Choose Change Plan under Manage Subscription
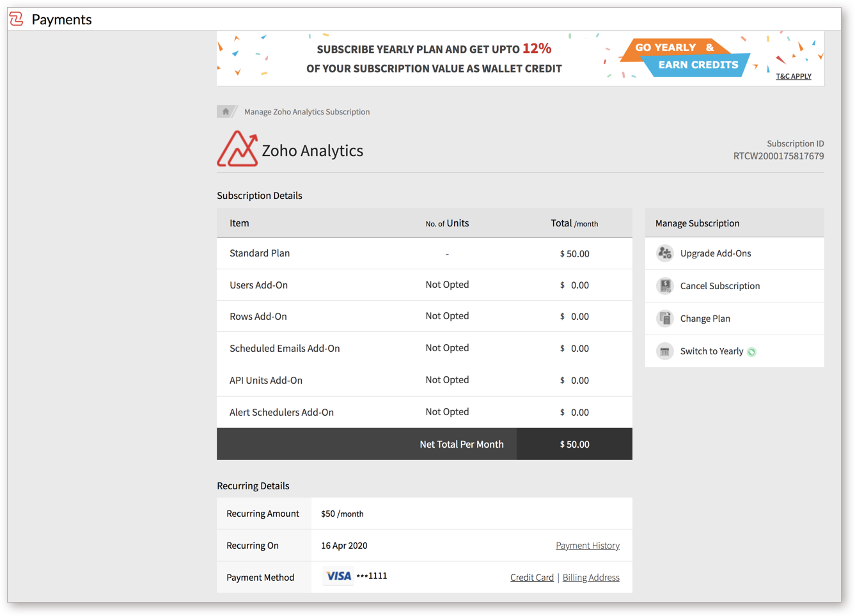This screenshot has height=616, width=855. (705, 318)
